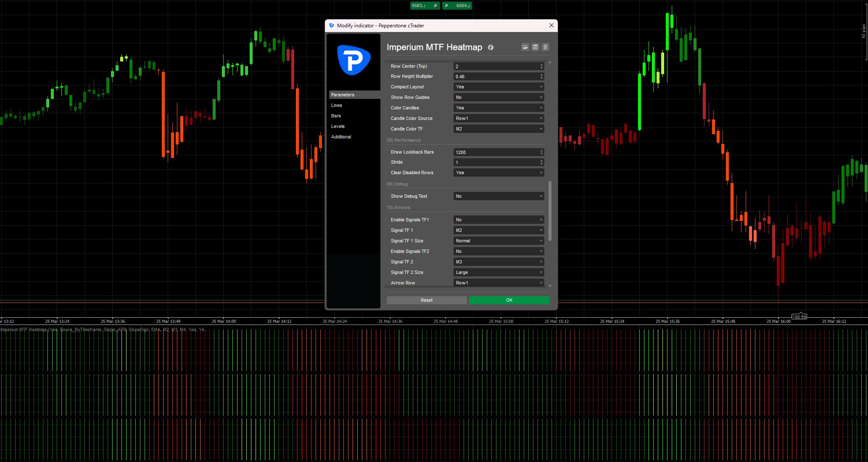The height and width of the screenshot is (462, 868).
Task: Click the trash delete icon
Action: (x=545, y=47)
